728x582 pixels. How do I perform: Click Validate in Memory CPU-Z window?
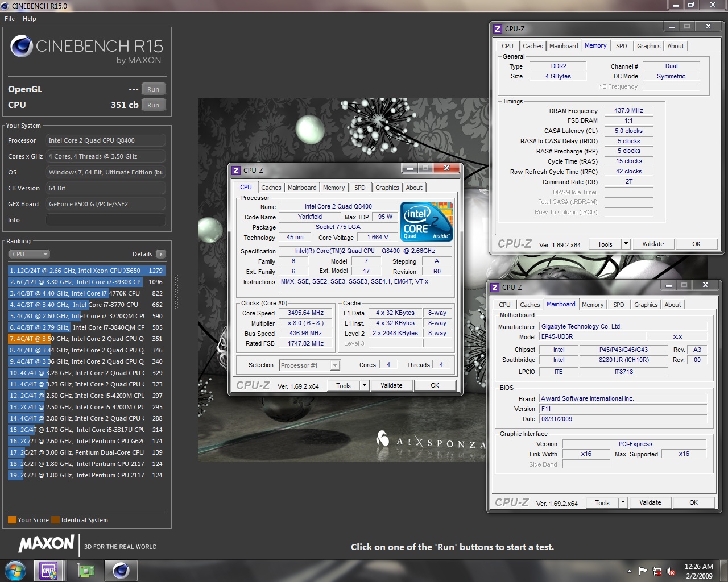[x=653, y=244]
